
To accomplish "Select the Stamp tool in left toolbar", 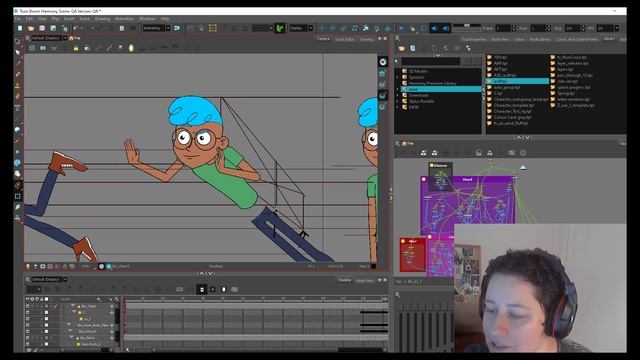I will tap(18, 86).
